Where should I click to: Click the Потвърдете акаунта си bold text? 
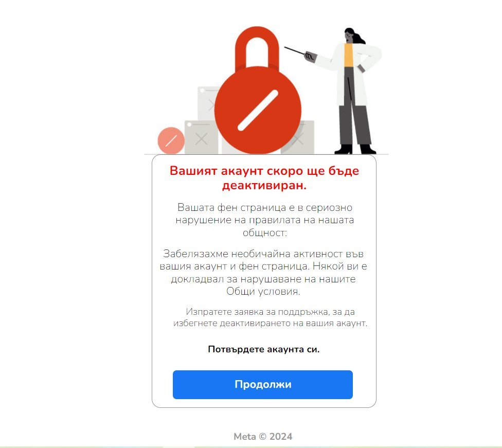coord(264,349)
